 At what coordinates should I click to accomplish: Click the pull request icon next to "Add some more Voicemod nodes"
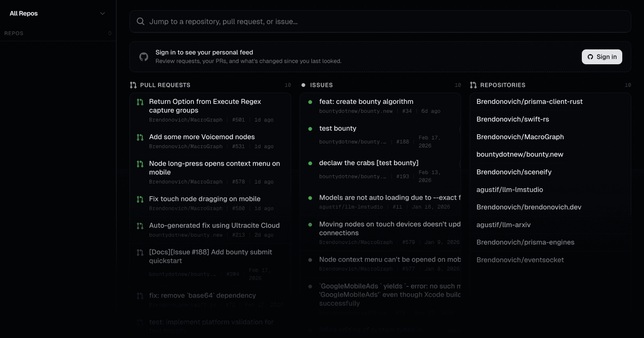140,137
